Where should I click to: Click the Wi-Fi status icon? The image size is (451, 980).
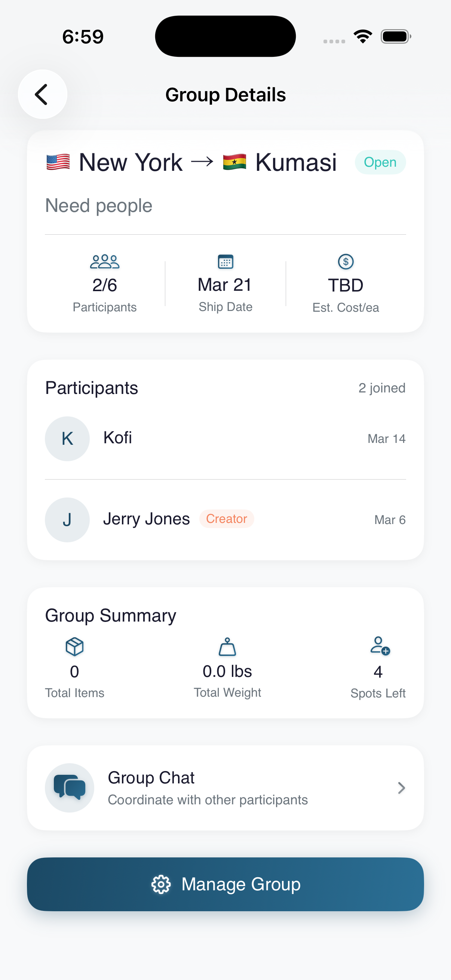point(363,37)
